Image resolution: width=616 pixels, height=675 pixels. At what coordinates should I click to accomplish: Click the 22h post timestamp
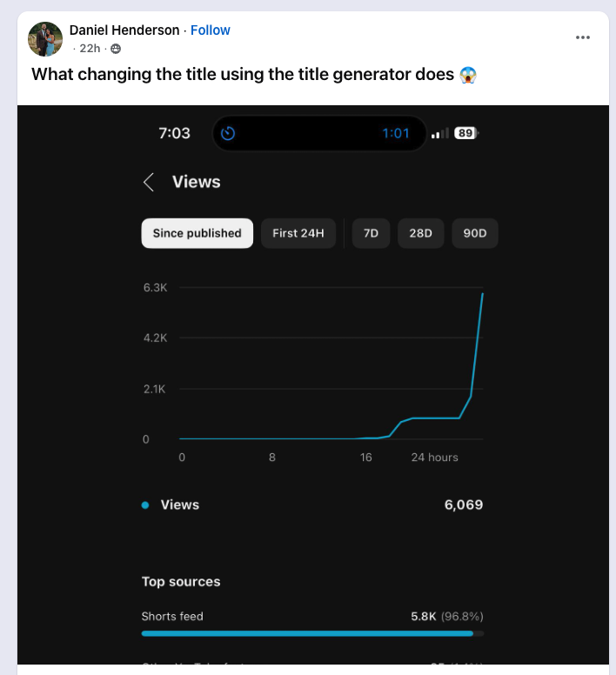(x=90, y=49)
